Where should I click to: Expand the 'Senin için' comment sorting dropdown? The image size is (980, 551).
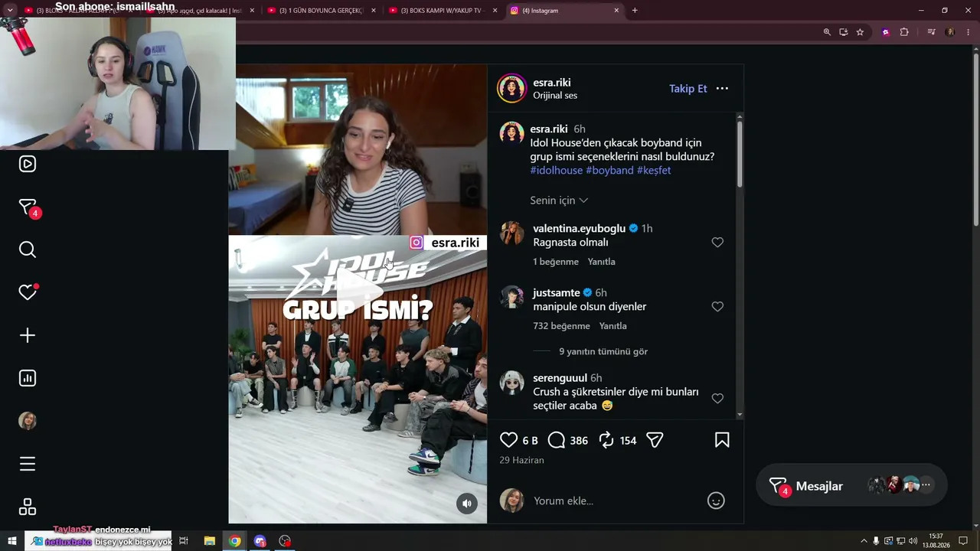(x=559, y=201)
